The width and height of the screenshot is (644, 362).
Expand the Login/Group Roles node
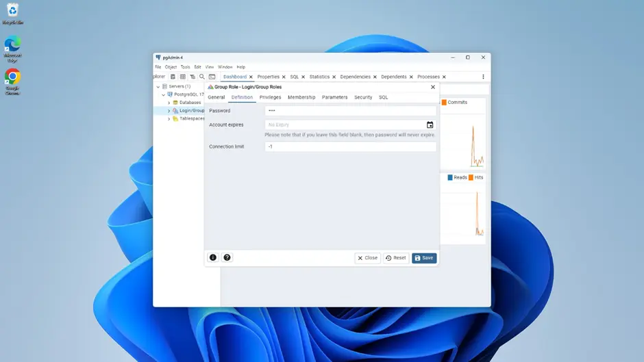click(x=169, y=111)
